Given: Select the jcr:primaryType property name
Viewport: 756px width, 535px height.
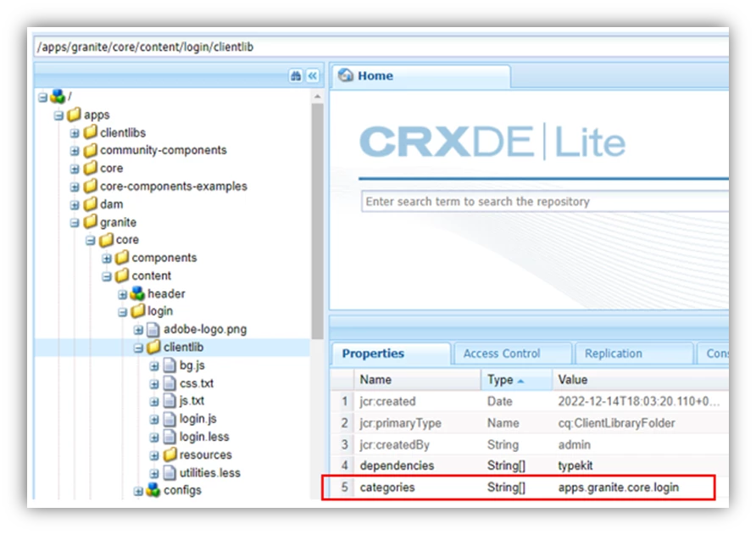Looking at the screenshot, I should click(x=400, y=423).
